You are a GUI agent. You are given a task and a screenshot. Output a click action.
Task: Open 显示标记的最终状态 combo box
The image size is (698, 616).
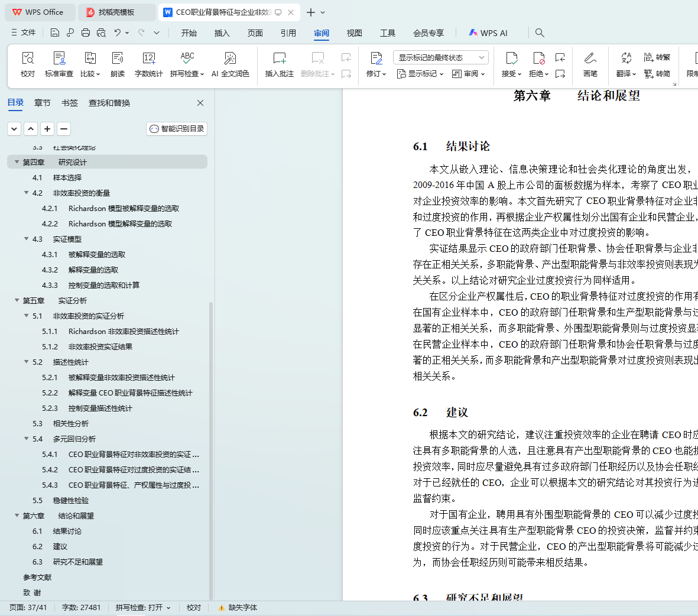(441, 57)
